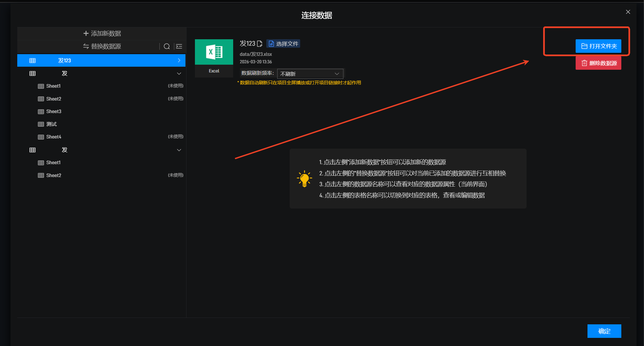Expand the 发123 data source arrow
The width and height of the screenshot is (644, 346).
[179, 61]
